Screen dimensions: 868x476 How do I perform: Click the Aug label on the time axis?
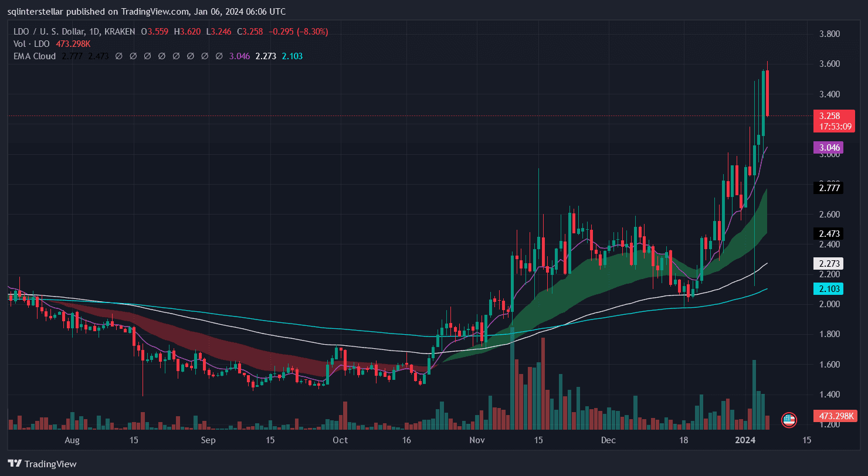pos(72,440)
